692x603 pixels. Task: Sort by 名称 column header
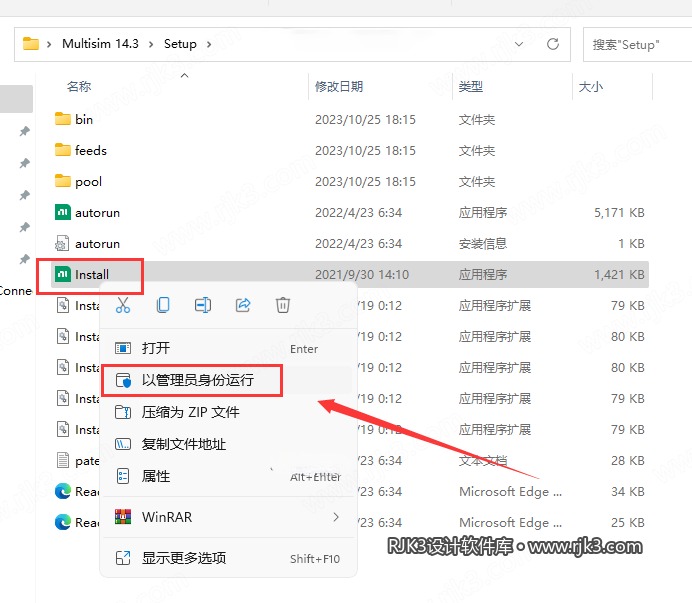click(x=79, y=86)
